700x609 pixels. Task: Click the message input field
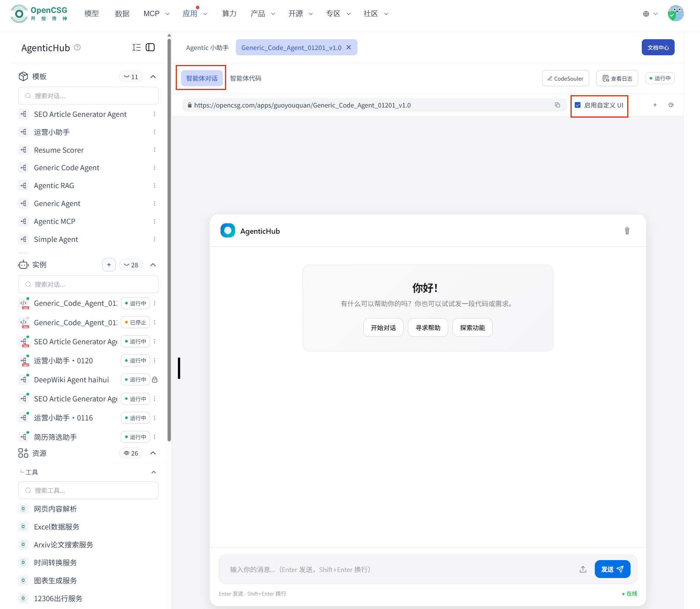(x=399, y=569)
